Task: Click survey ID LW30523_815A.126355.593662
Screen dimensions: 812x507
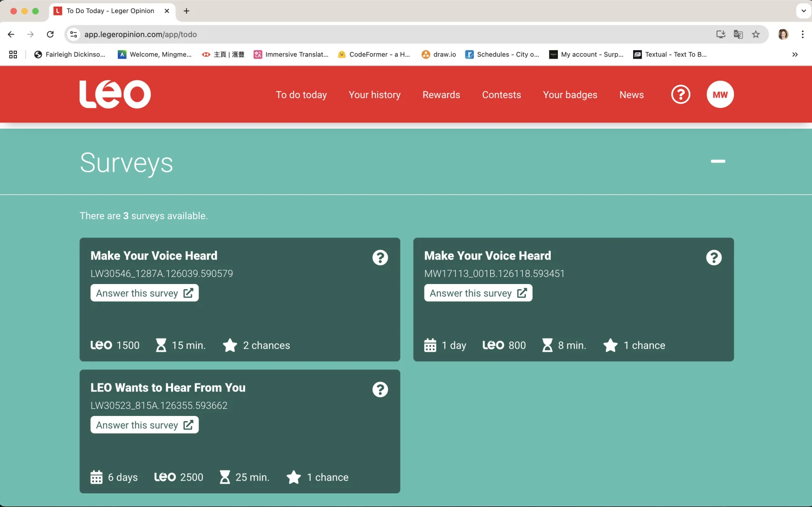Action: click(159, 405)
